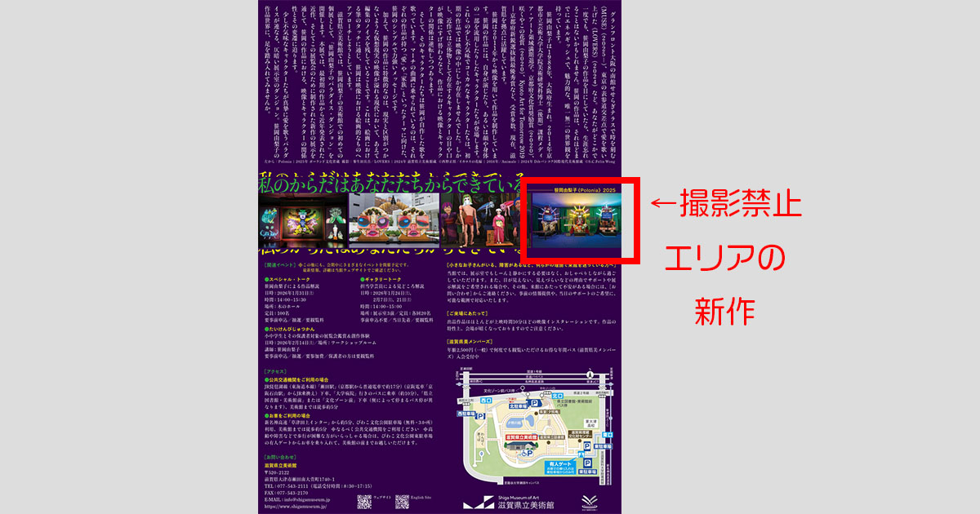
Task: Click the Shiga Museum of Art logo mark
Action: pyautogui.click(x=479, y=503)
